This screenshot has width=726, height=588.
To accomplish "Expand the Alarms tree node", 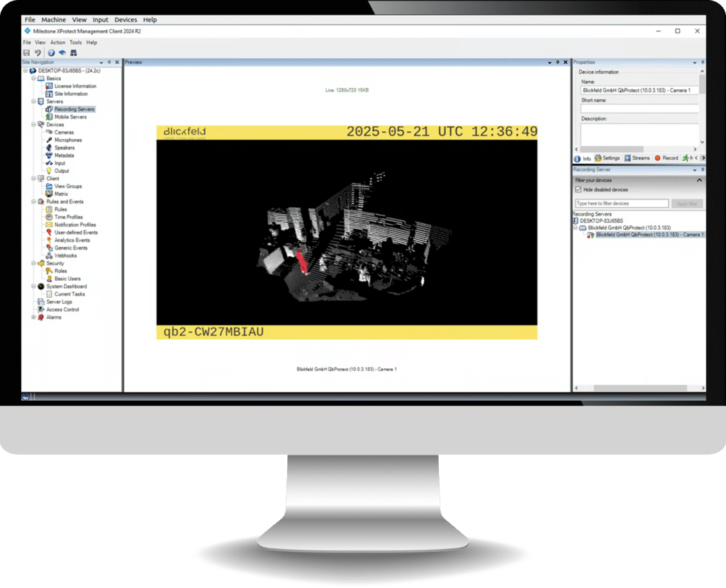I will point(33,317).
